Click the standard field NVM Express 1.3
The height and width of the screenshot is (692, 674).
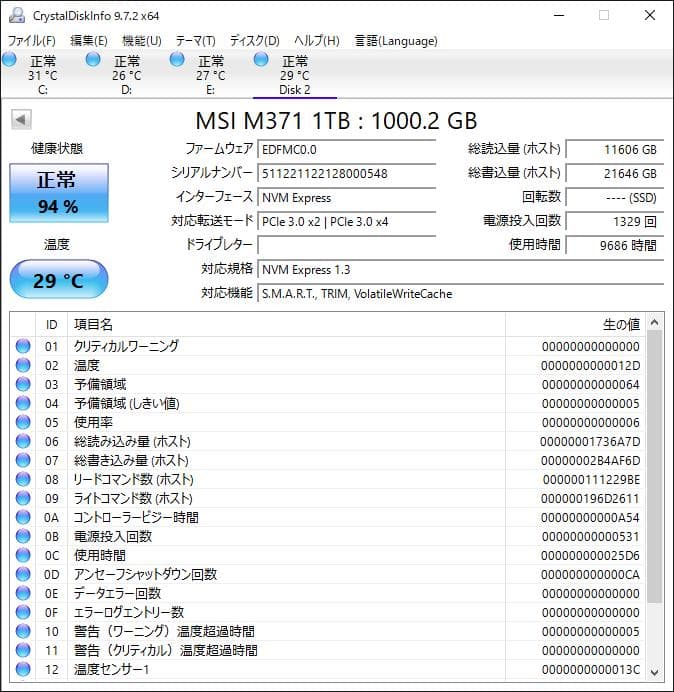[x=460, y=269]
